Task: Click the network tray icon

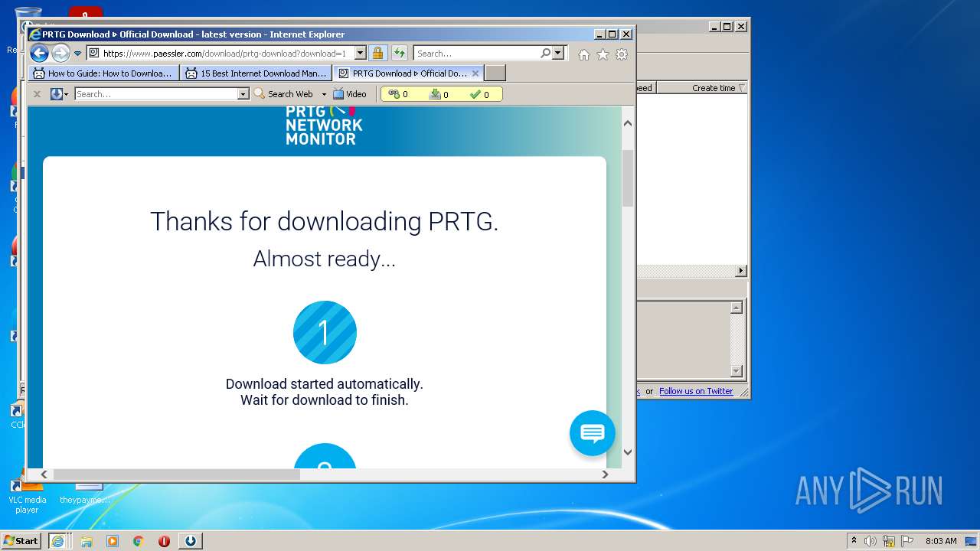Action: 889,541
